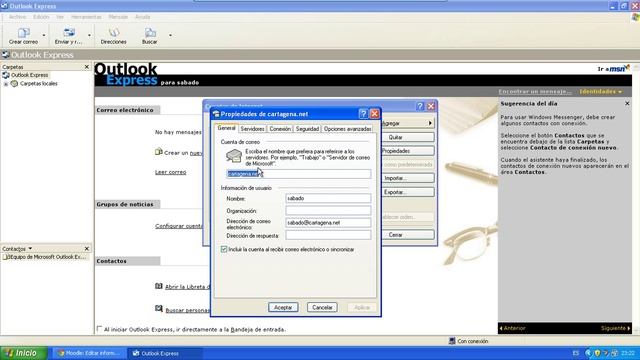Open Crear correo dropdown arrow
This screenshot has width=640, height=360.
coord(44,35)
